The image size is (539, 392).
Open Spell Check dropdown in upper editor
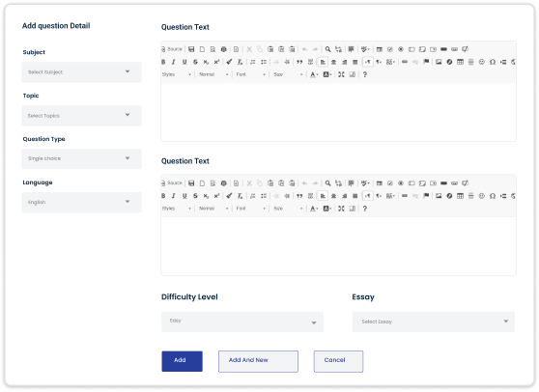click(365, 49)
